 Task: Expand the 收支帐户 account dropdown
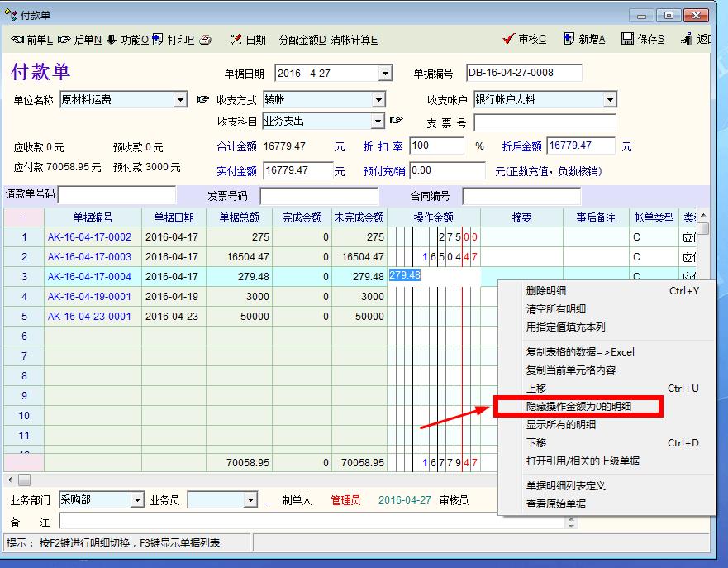tap(610, 100)
